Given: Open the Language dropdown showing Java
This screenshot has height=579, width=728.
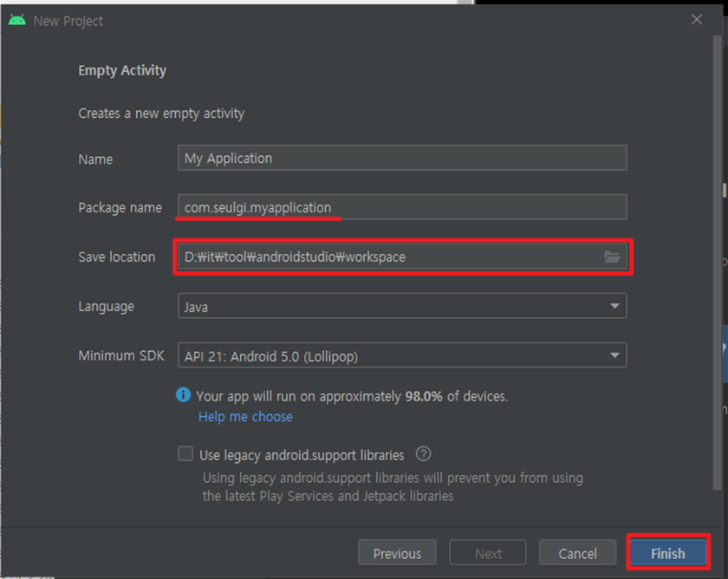Looking at the screenshot, I should 402,306.
